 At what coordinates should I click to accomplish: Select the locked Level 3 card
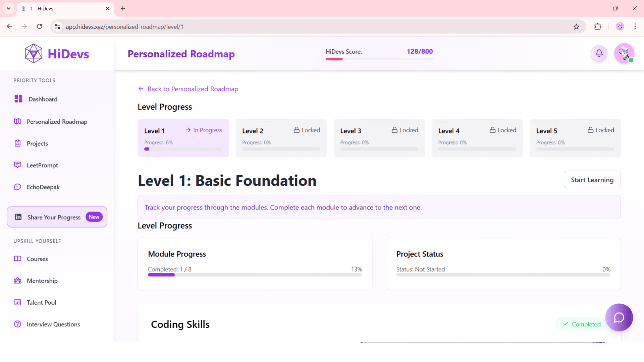[x=379, y=138]
